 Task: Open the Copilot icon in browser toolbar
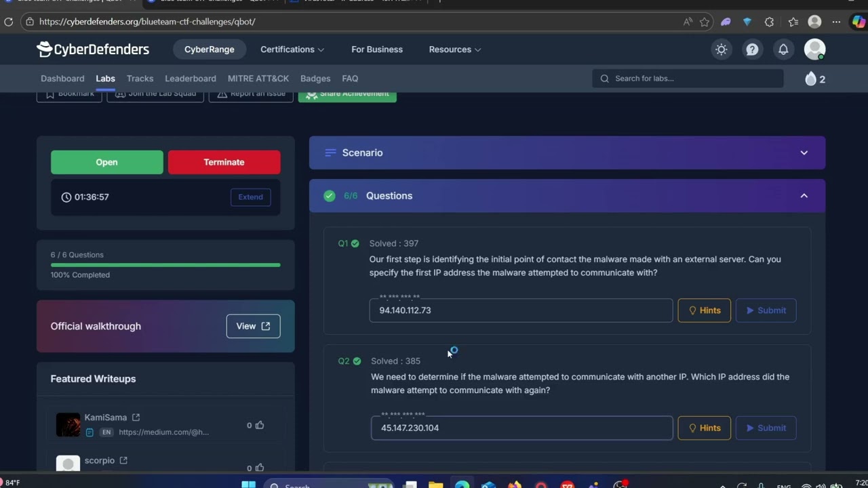[859, 22]
